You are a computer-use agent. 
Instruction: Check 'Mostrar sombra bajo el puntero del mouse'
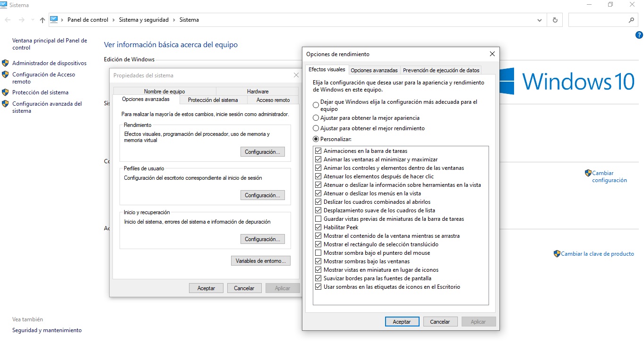click(318, 253)
